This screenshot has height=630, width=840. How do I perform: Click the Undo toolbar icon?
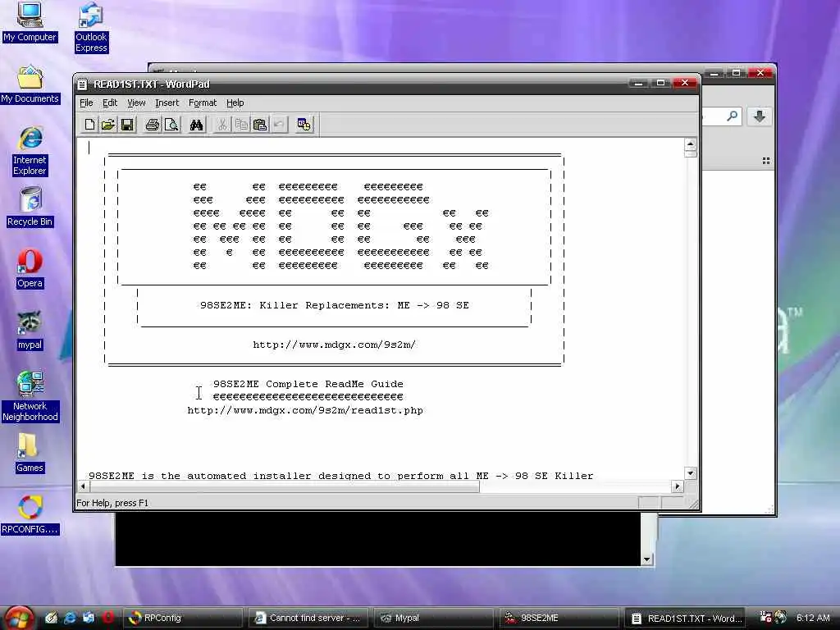(x=279, y=125)
